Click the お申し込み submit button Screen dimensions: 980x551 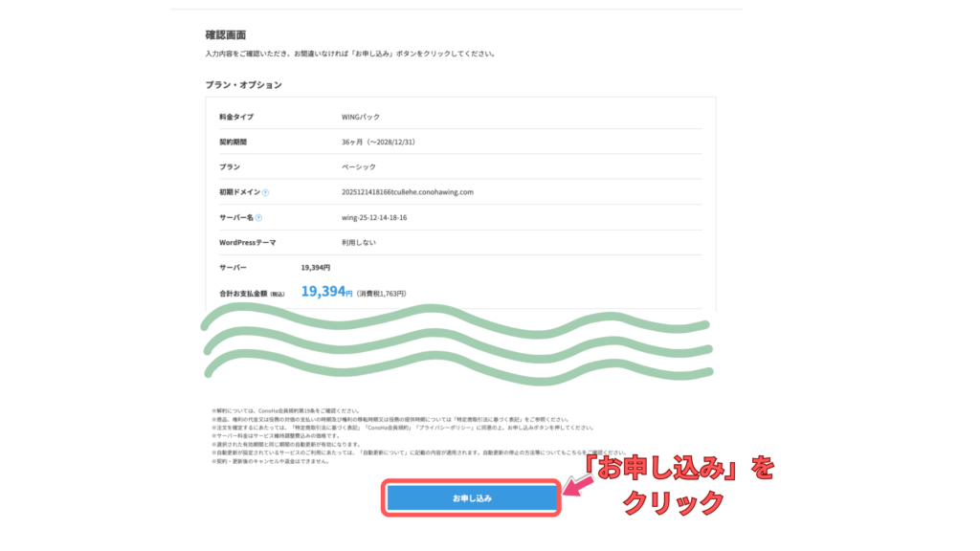(x=472, y=498)
